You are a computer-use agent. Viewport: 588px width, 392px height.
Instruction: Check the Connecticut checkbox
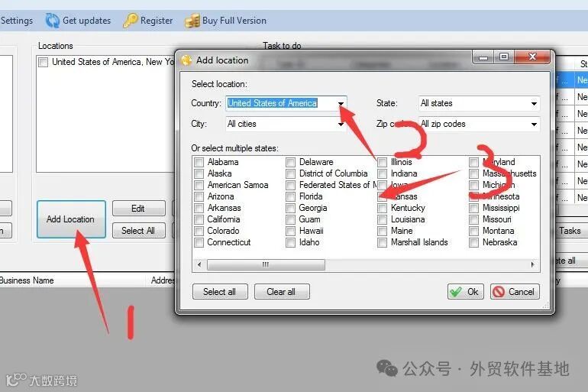[199, 242]
